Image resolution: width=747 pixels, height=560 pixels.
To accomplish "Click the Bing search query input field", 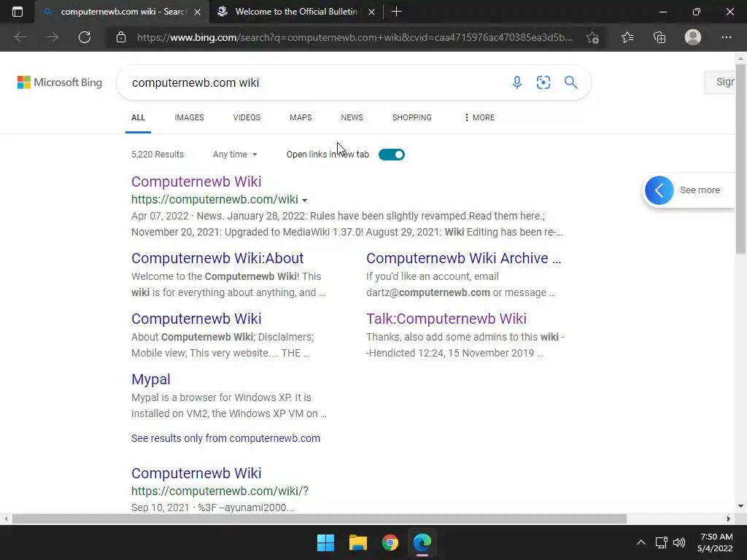I will [x=314, y=82].
